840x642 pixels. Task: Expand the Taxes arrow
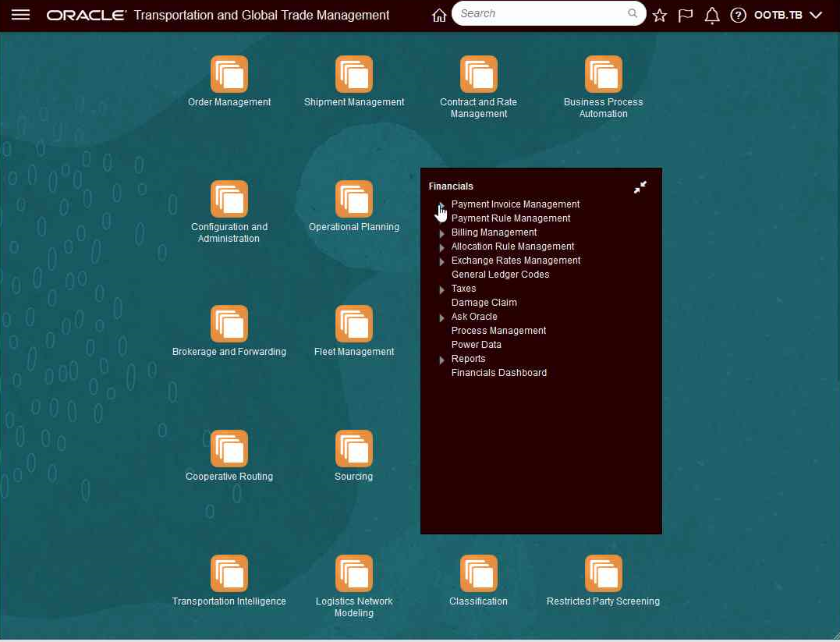441,290
